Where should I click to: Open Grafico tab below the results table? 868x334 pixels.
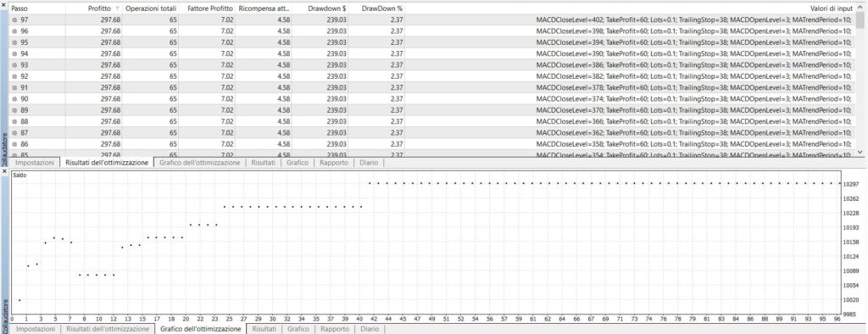(x=298, y=163)
